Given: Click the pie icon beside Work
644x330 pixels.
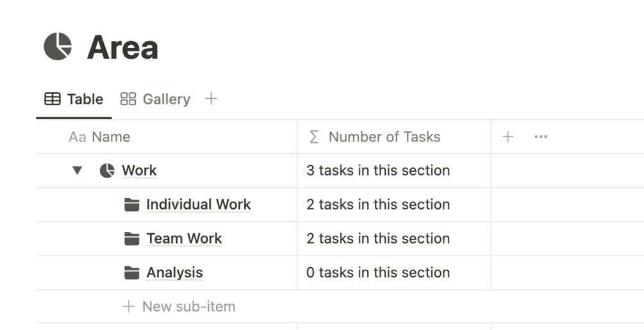Looking at the screenshot, I should [x=107, y=170].
